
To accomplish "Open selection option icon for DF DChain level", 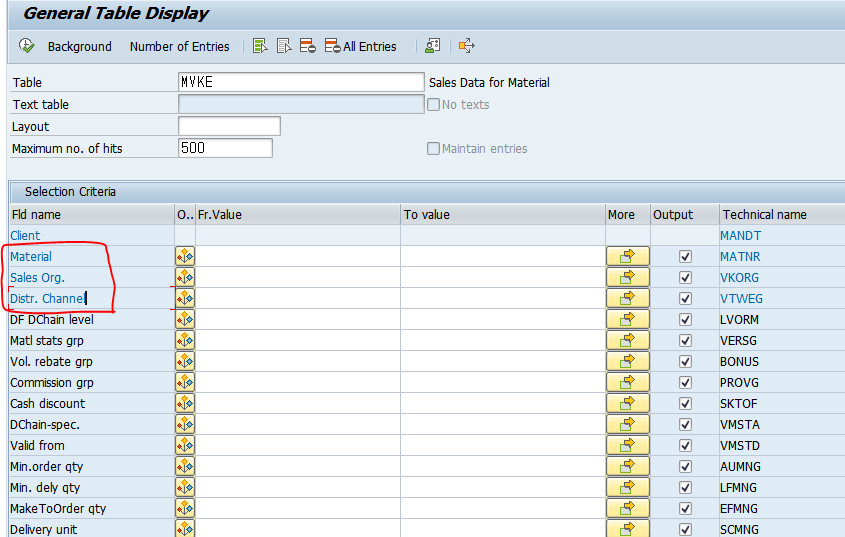I will (x=185, y=319).
